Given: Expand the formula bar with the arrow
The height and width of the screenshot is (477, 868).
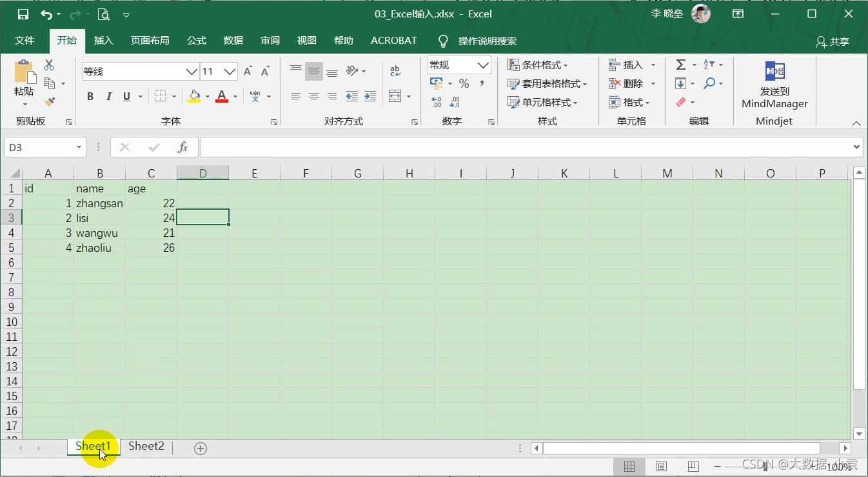Looking at the screenshot, I should click(856, 147).
